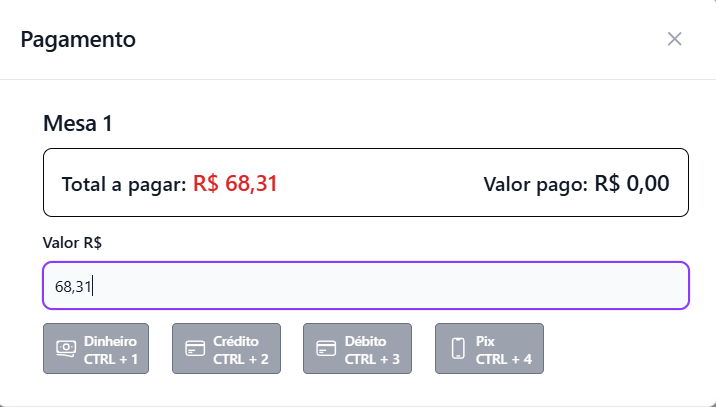Screen dimensions: 716x407
Task: Click the CTRL + 2 shortcut hint
Action: (x=241, y=358)
